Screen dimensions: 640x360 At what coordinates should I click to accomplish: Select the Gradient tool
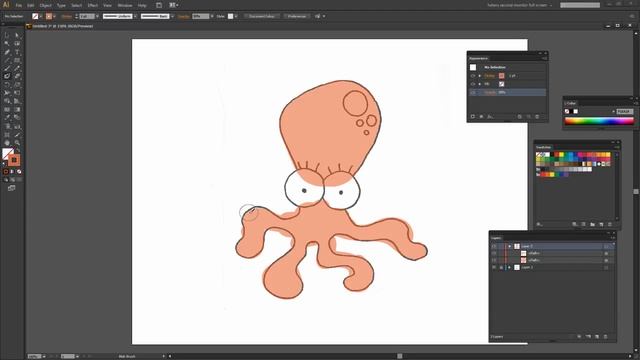coord(17,109)
